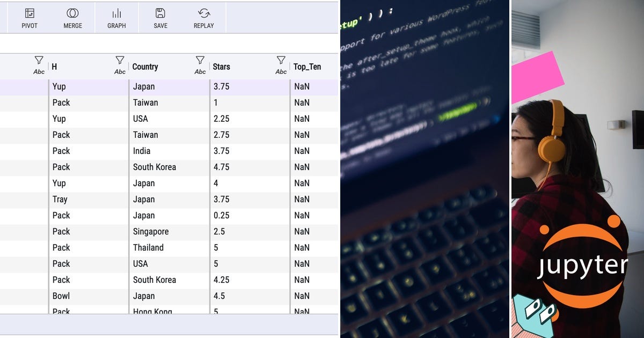Open the Top_Ten column filter funnel

281,61
